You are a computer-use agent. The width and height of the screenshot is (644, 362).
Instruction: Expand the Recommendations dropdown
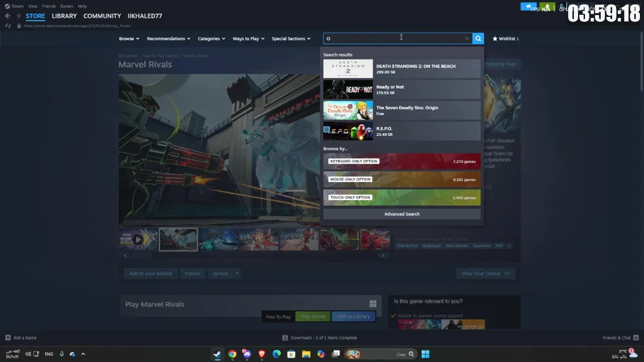point(169,39)
